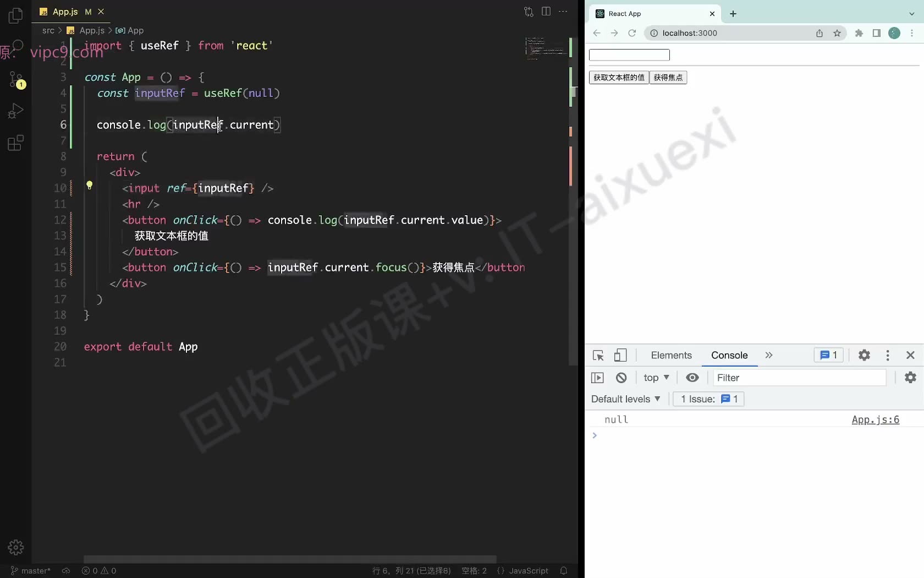The image size is (924, 578).
Task: Click the split editor icon
Action: [546, 12]
